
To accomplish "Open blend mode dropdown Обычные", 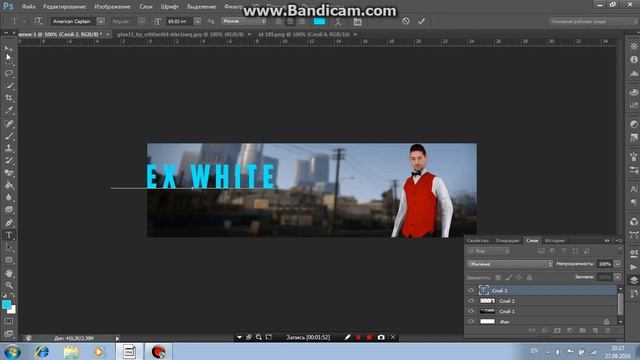I will [510, 264].
